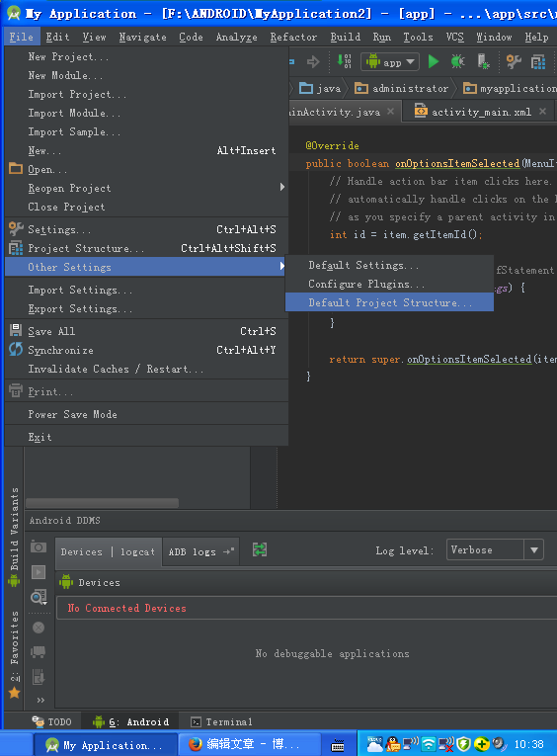
Task: Click the green restart logcat icon
Action: (260, 549)
